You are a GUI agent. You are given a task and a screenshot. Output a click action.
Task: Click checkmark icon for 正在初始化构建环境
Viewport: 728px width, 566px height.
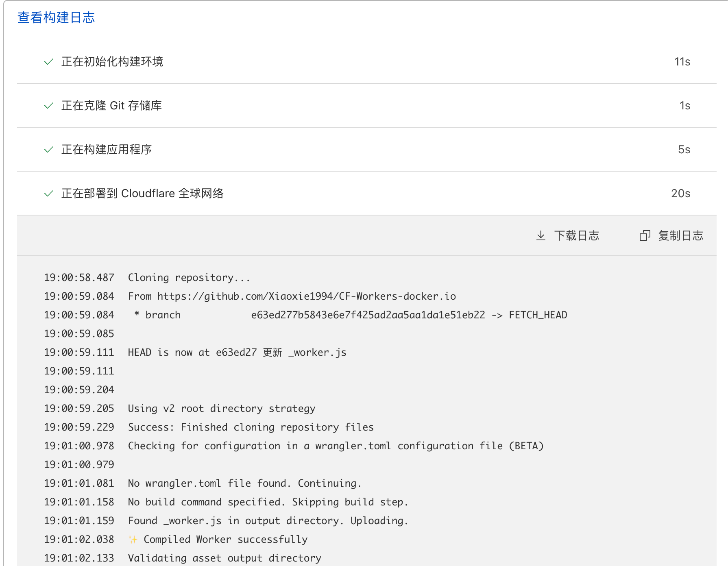tap(49, 62)
